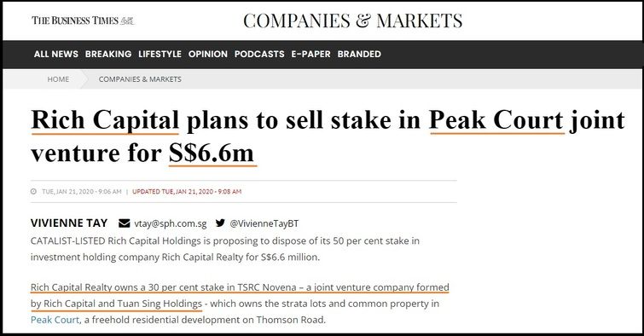
Task: Click the envelope email icon
Action: tap(124, 223)
